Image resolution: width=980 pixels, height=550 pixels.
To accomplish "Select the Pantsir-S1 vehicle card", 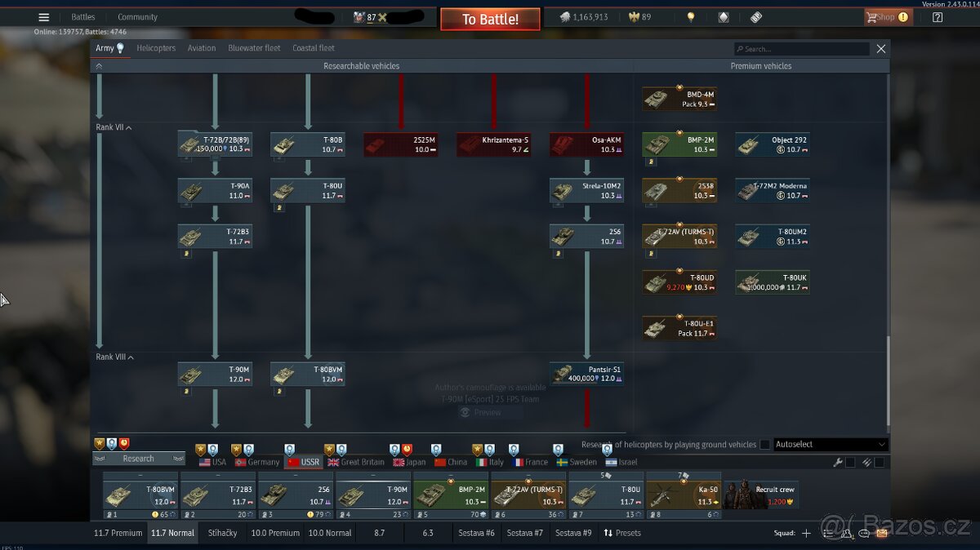I will (x=586, y=375).
